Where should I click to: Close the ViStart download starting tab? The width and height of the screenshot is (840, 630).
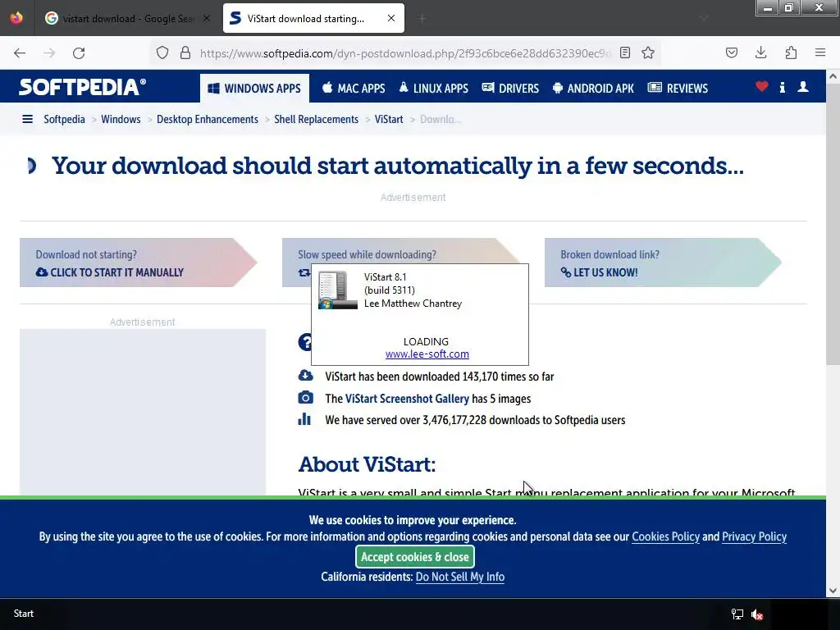(391, 18)
